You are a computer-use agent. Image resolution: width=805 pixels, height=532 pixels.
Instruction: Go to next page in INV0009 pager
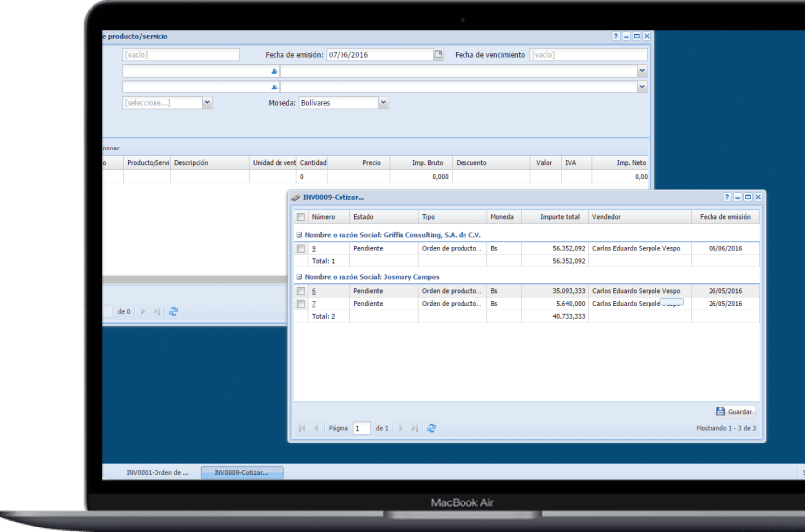coord(402,428)
